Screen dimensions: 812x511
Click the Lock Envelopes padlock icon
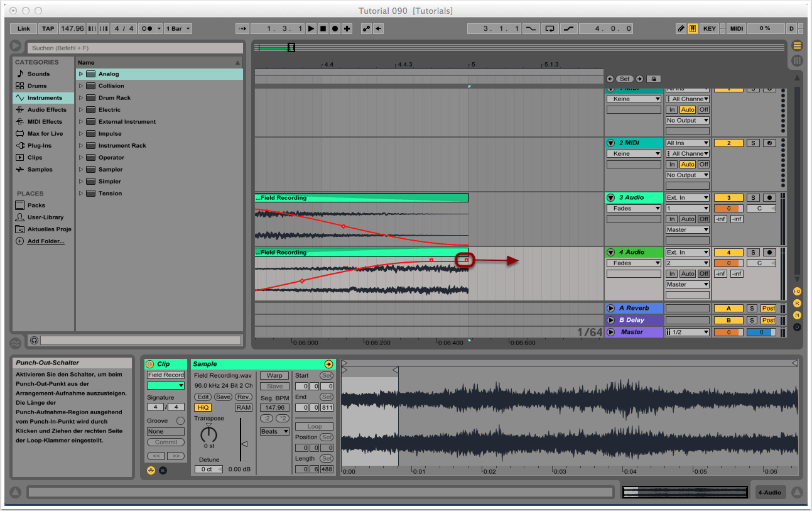click(653, 79)
